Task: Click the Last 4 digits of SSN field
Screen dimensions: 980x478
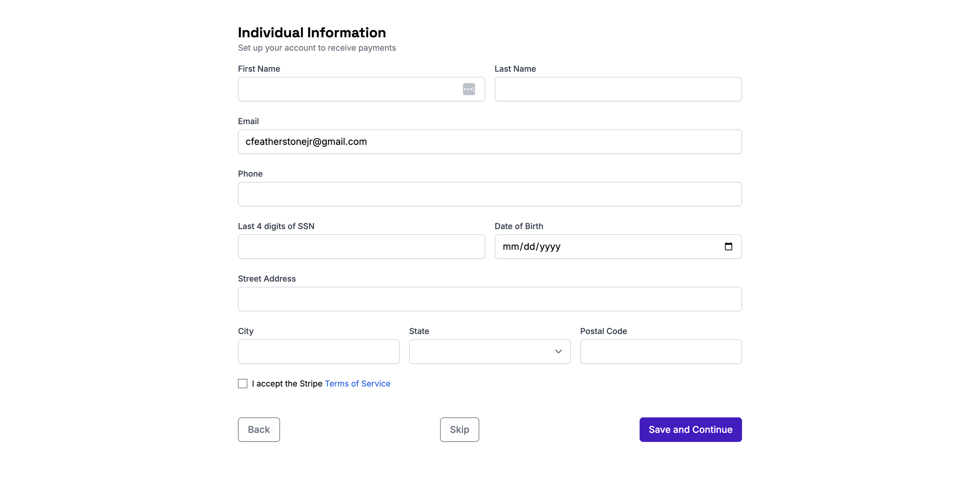Action: (361, 246)
